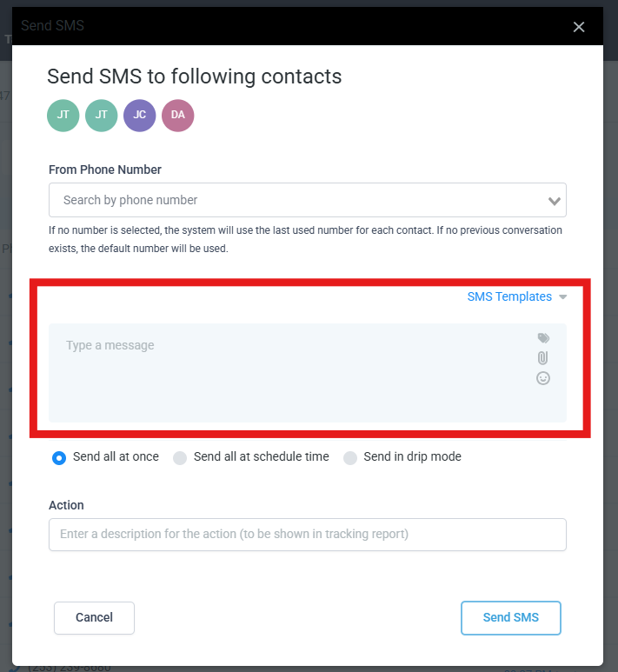This screenshot has height=672, width=618.
Task: Select Send all at schedule time
Action: coord(180,457)
